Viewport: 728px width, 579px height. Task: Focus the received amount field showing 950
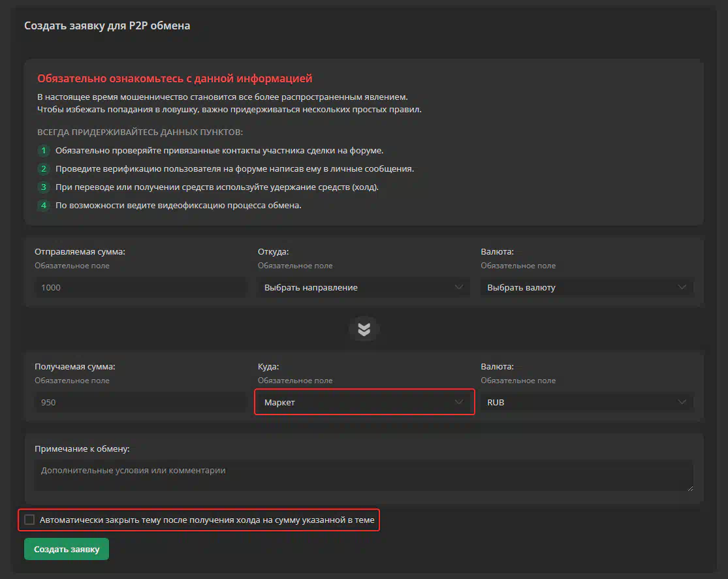(140, 402)
